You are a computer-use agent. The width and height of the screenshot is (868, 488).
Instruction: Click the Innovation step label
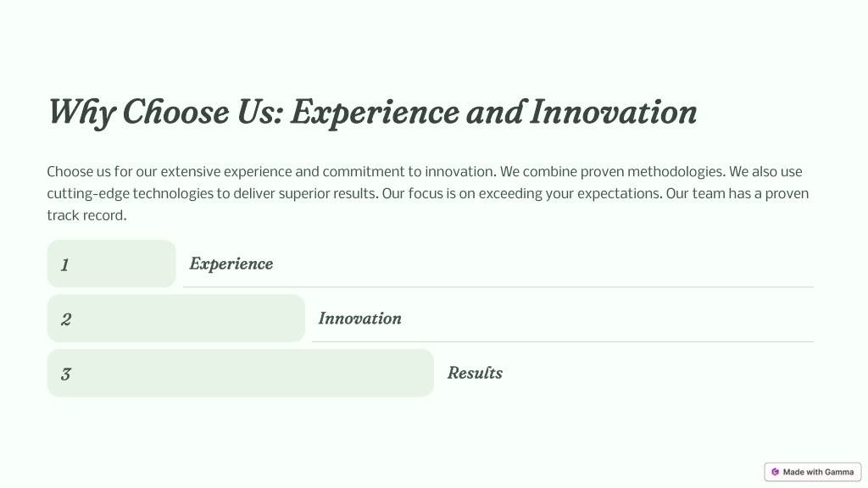pyautogui.click(x=359, y=319)
